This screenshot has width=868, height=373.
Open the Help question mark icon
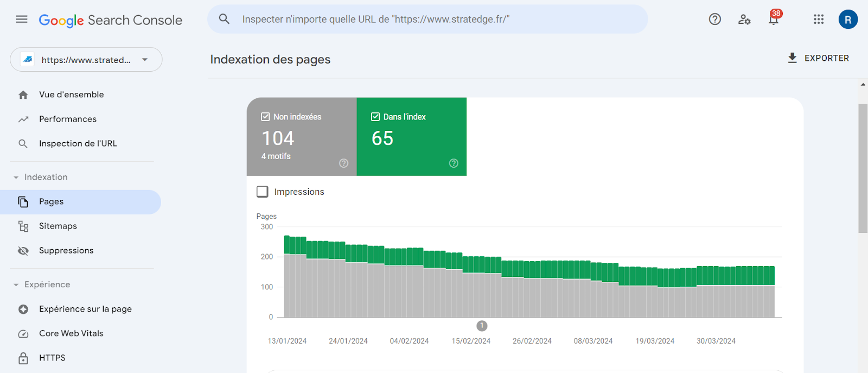tap(715, 20)
